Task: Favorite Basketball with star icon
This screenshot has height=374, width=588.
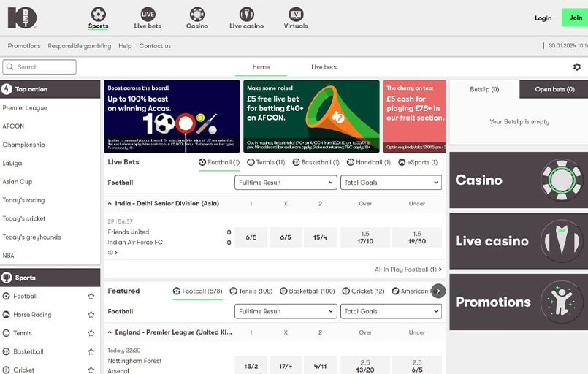Action: 91,351
